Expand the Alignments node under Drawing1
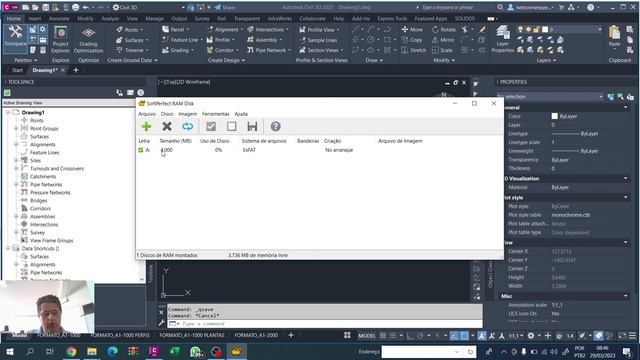Viewport: 640px width, 360px height. [x=16, y=144]
